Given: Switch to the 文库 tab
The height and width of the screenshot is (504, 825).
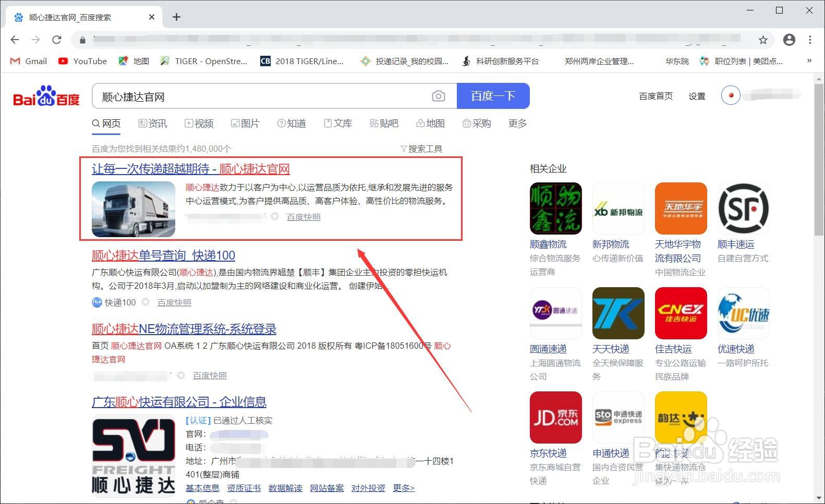Looking at the screenshot, I should click(338, 124).
